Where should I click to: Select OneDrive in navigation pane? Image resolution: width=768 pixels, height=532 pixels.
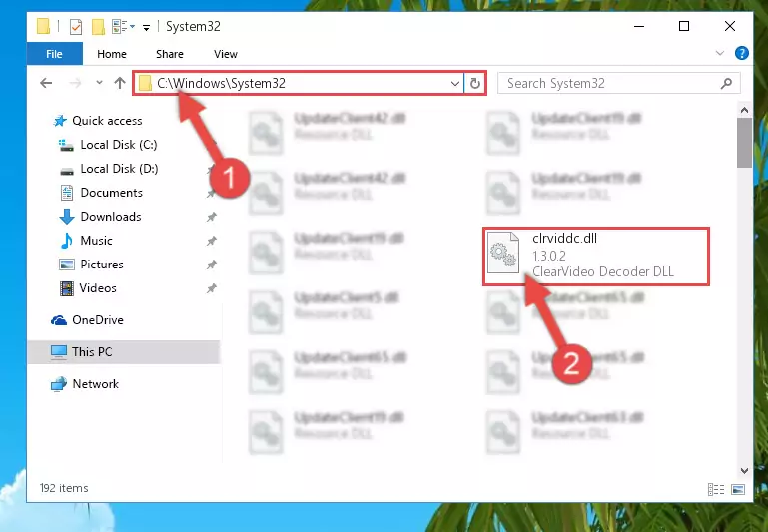(x=98, y=320)
